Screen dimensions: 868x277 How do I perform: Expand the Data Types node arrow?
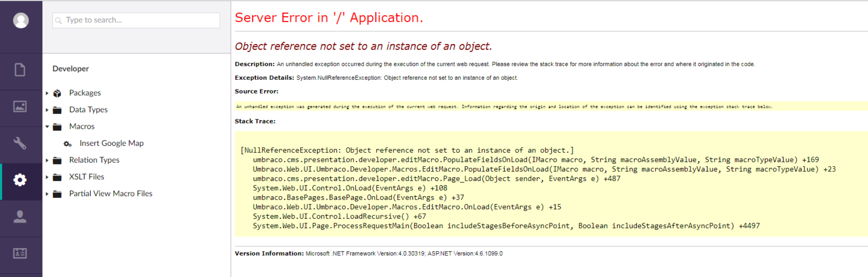[x=47, y=110]
